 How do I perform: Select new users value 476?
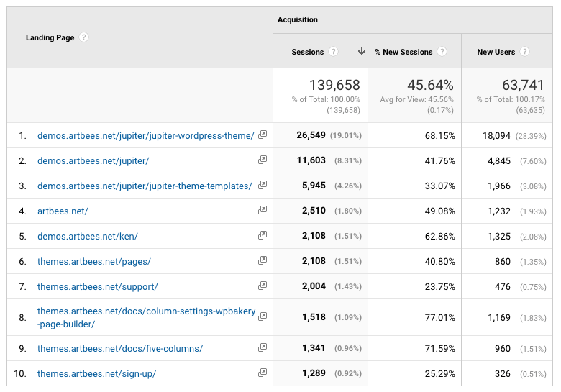point(503,287)
